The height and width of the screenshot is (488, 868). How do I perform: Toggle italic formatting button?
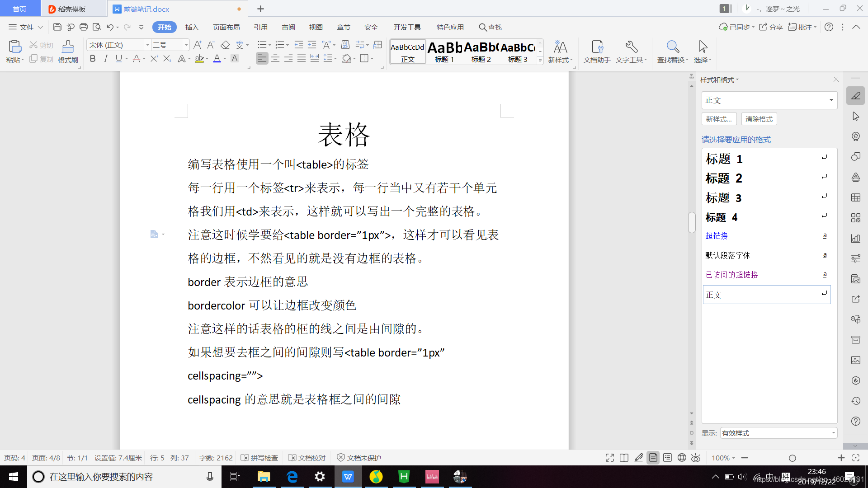(x=106, y=58)
